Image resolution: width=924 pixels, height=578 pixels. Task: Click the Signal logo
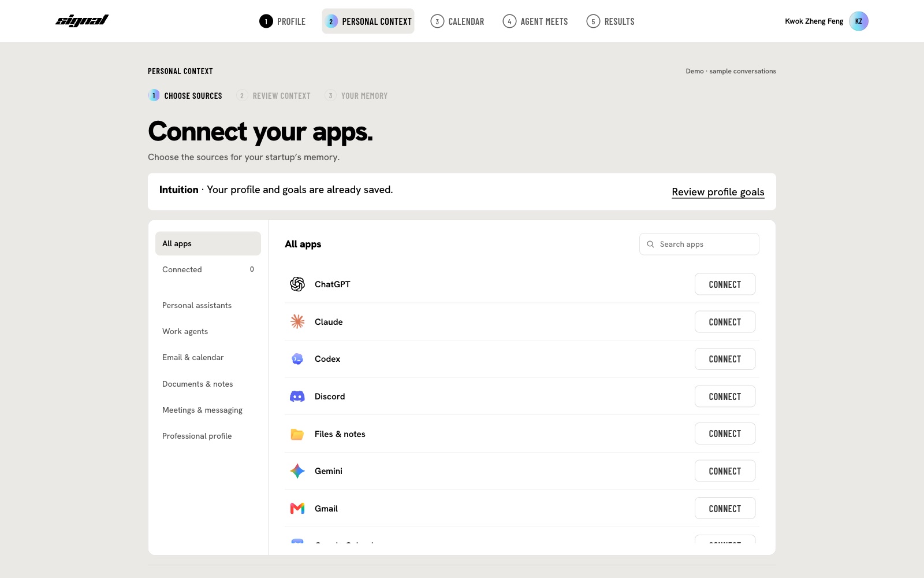[x=82, y=21]
